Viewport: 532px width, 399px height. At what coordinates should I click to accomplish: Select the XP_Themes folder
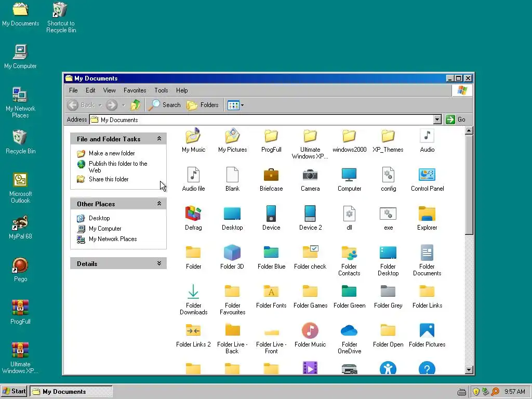tap(388, 136)
